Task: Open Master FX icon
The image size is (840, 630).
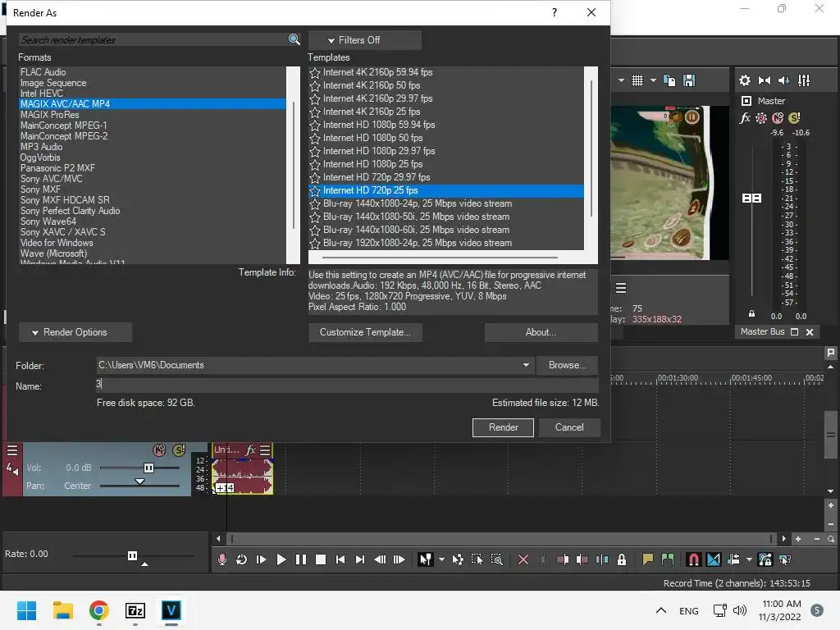Action: click(x=745, y=118)
